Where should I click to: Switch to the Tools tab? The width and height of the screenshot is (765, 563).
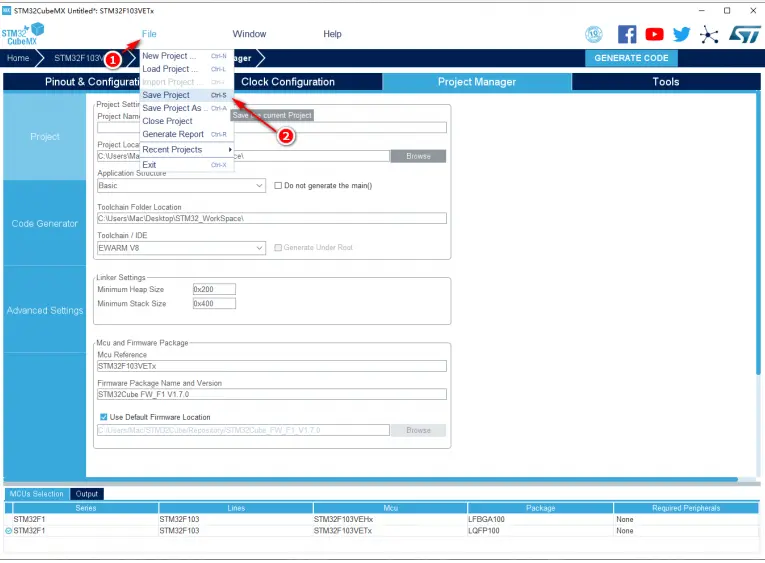[x=666, y=82]
